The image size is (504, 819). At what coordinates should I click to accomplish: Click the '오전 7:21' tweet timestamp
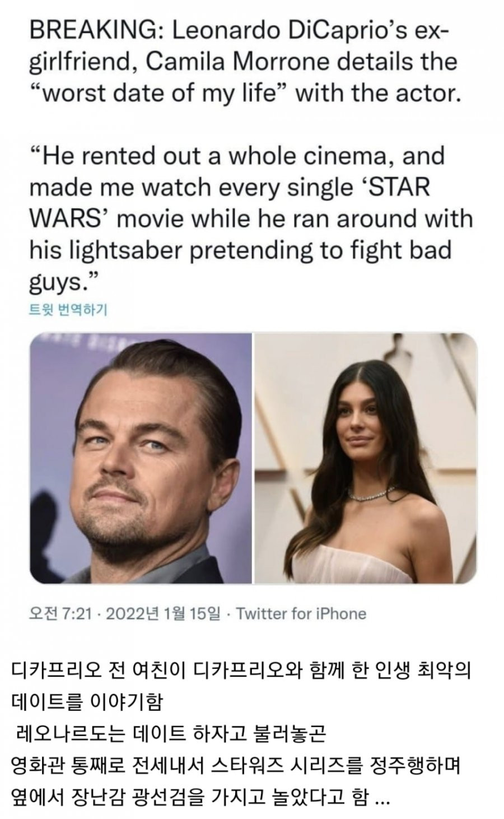tap(60, 613)
